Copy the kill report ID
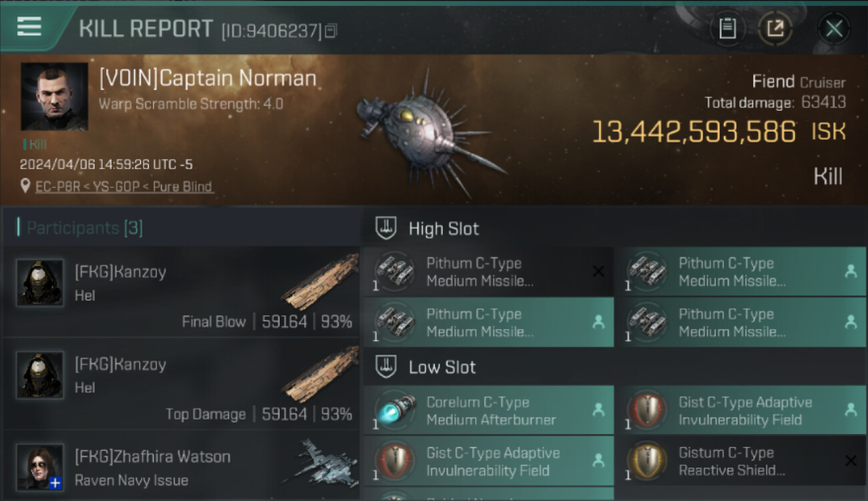This screenshot has width=868, height=501. pyautogui.click(x=331, y=31)
